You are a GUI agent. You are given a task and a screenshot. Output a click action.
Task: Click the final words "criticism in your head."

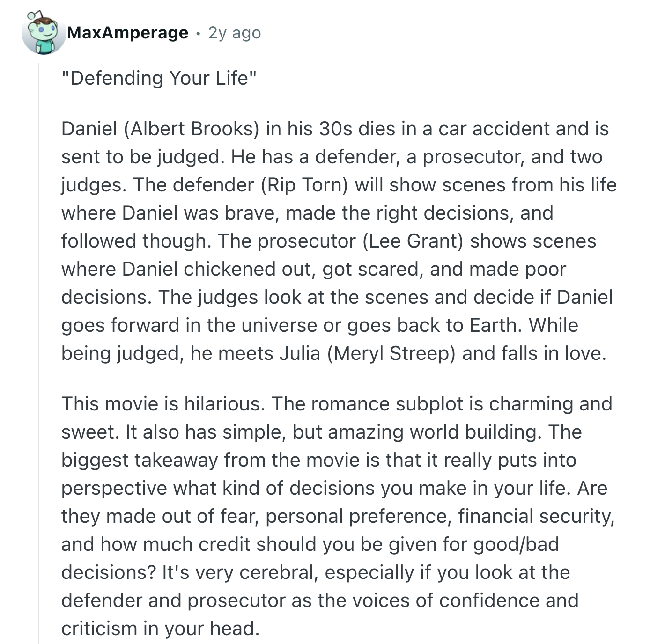(160, 629)
